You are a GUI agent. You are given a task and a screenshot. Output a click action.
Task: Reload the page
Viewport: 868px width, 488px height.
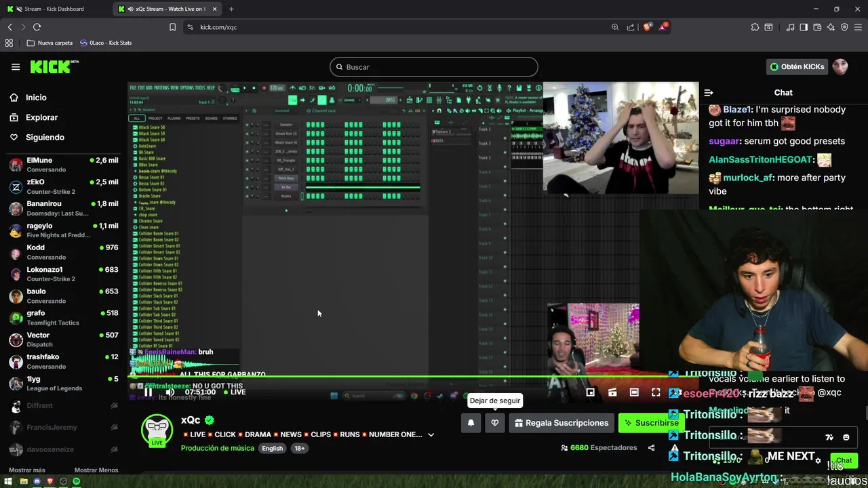point(37,27)
